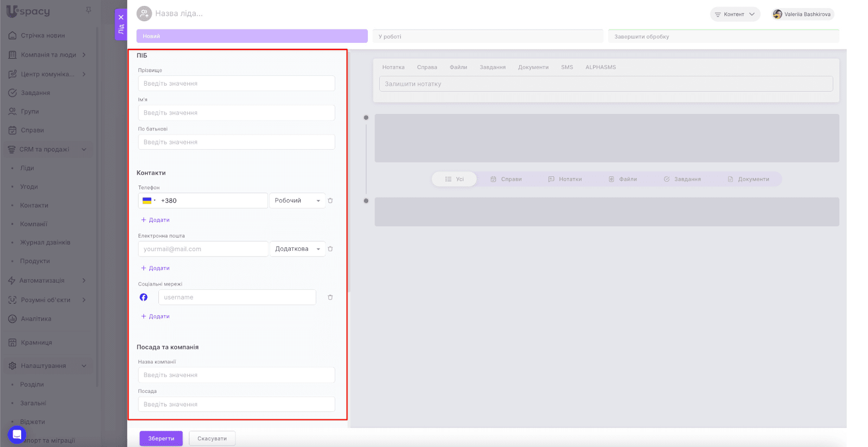Screen dimensions: 868x447
Task: Click the Розумні об'єкти icon
Action: (x=12, y=300)
